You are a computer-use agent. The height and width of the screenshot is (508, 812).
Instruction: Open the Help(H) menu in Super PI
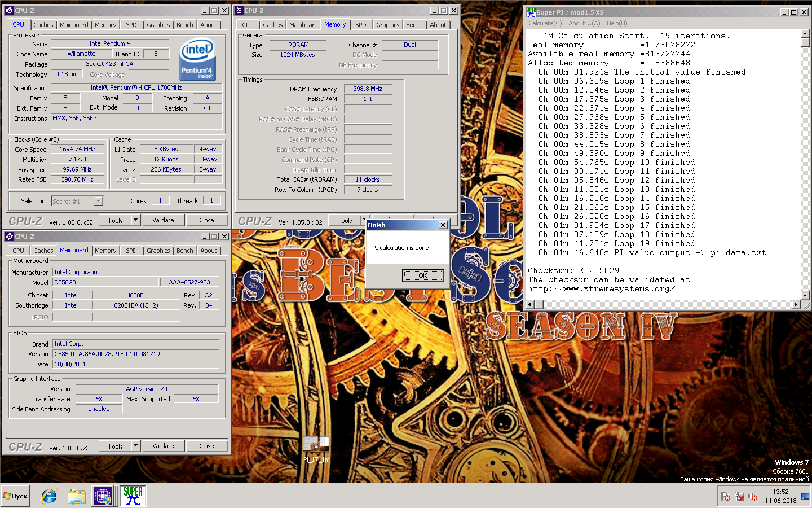[x=617, y=23]
